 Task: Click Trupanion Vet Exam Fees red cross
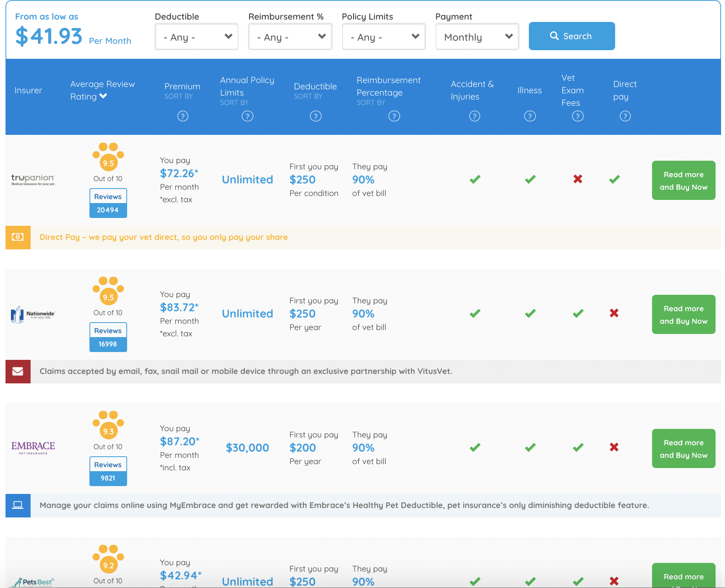pyautogui.click(x=578, y=179)
